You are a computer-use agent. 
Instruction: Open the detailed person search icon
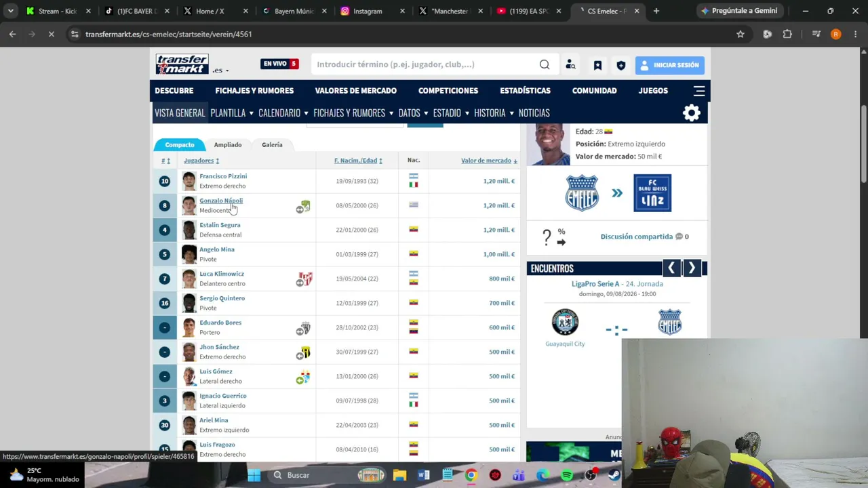(x=570, y=64)
